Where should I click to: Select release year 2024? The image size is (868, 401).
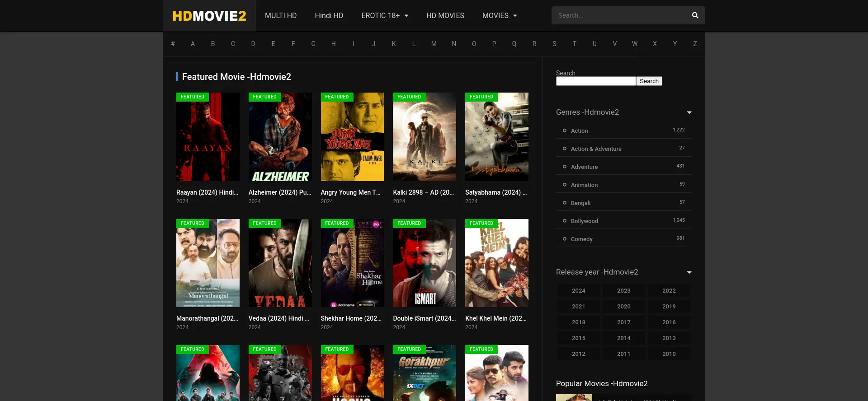579,291
